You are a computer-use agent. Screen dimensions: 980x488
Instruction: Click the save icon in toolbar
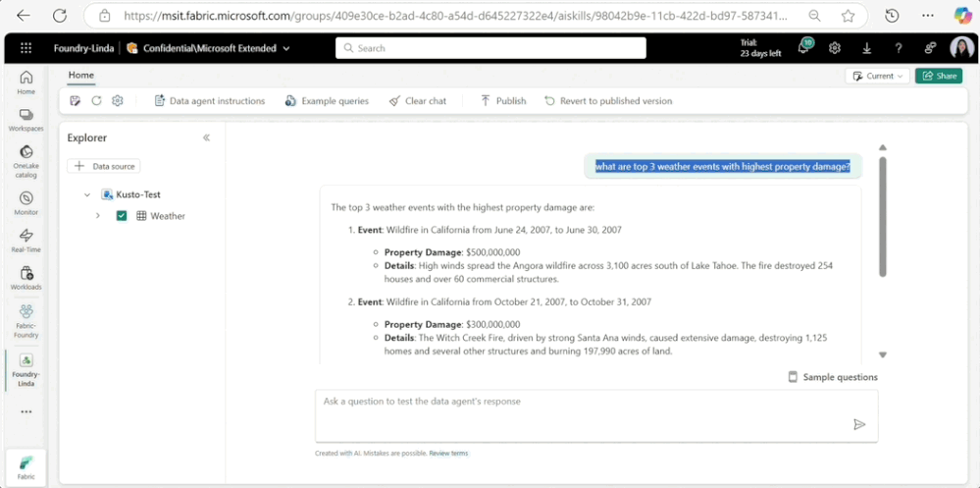coord(75,101)
